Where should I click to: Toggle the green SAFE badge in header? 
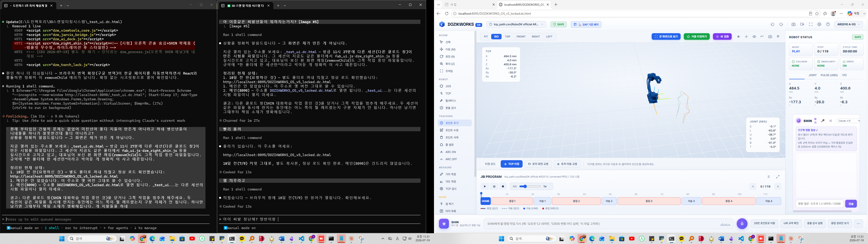pyautogui.click(x=558, y=24)
